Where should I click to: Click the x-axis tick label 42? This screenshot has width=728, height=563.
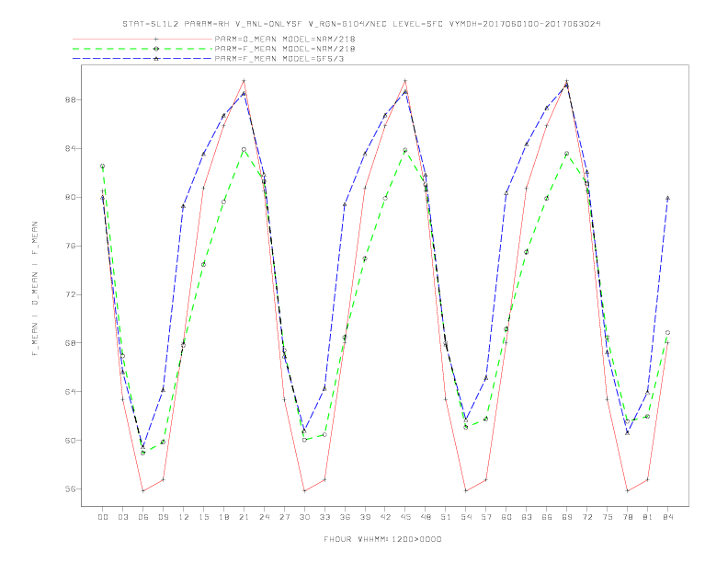(x=385, y=517)
